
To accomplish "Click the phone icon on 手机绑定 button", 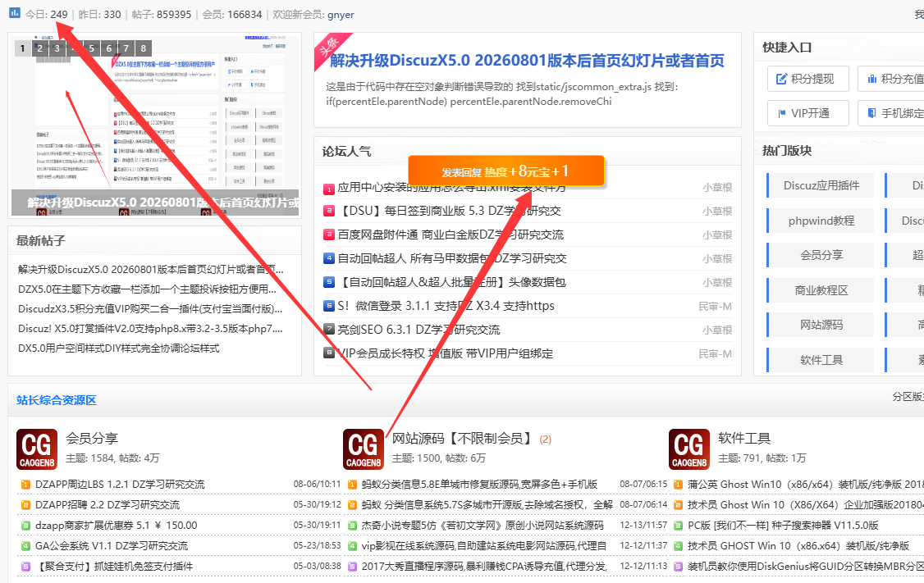I will coord(872,113).
